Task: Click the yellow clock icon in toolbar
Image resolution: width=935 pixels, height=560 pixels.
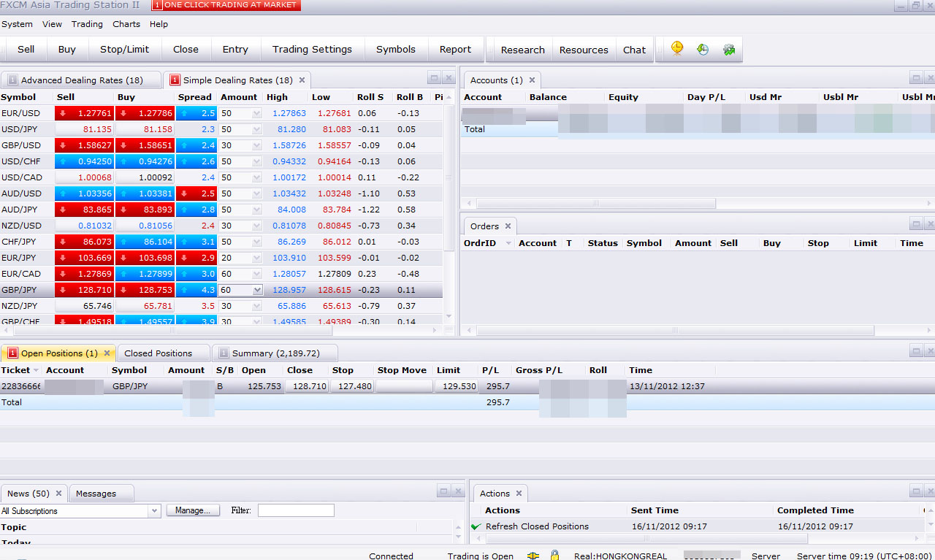Action: tap(677, 49)
